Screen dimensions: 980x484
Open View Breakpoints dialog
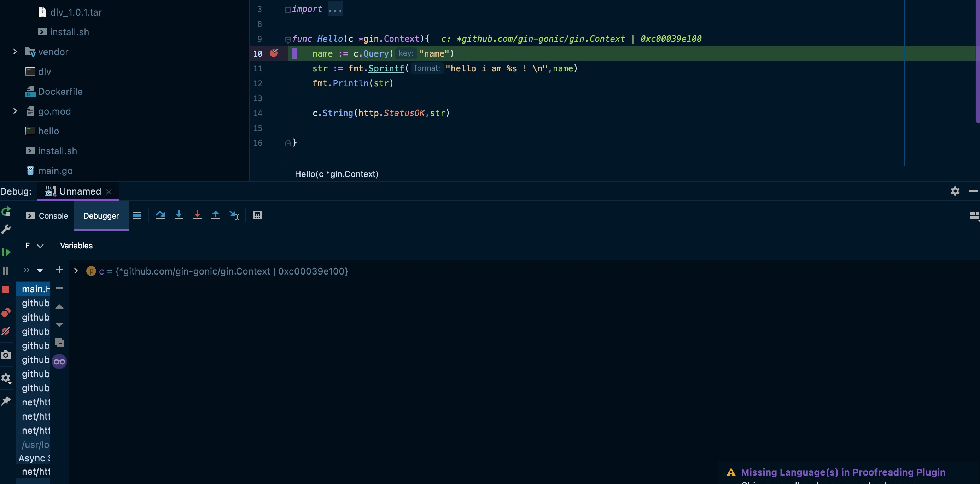6,313
